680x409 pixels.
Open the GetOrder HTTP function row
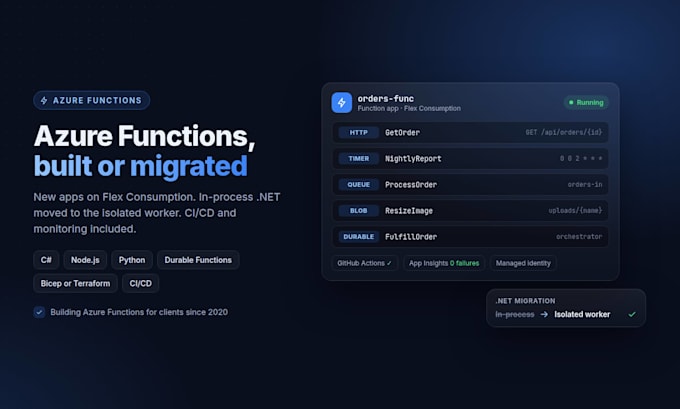tap(470, 132)
